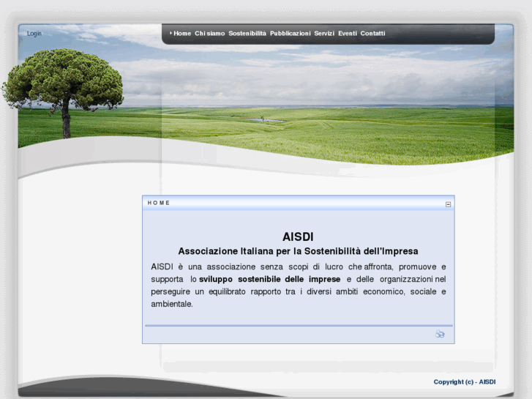Open the Pubblicazioni menu
Image resolution: width=532 pixels, height=399 pixels.
(291, 34)
